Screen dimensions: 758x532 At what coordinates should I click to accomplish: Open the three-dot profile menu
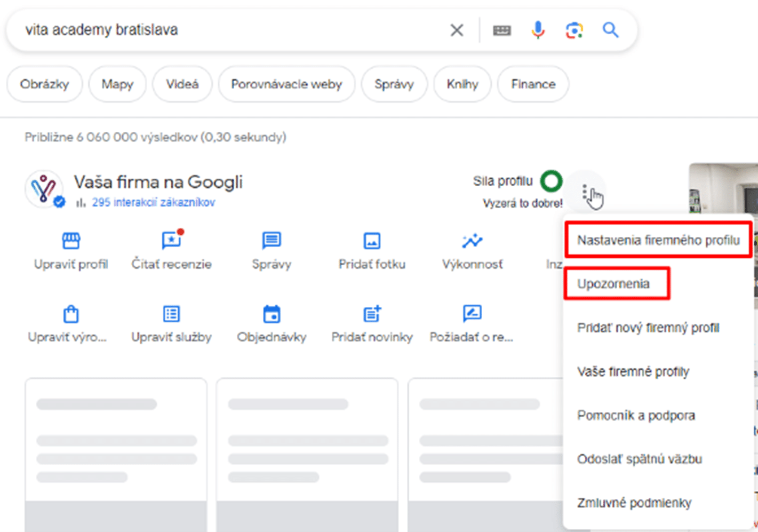(x=585, y=192)
